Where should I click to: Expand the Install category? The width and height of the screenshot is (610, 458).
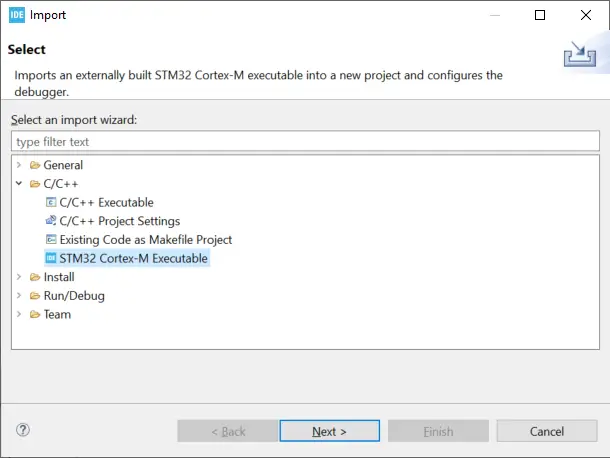19,277
